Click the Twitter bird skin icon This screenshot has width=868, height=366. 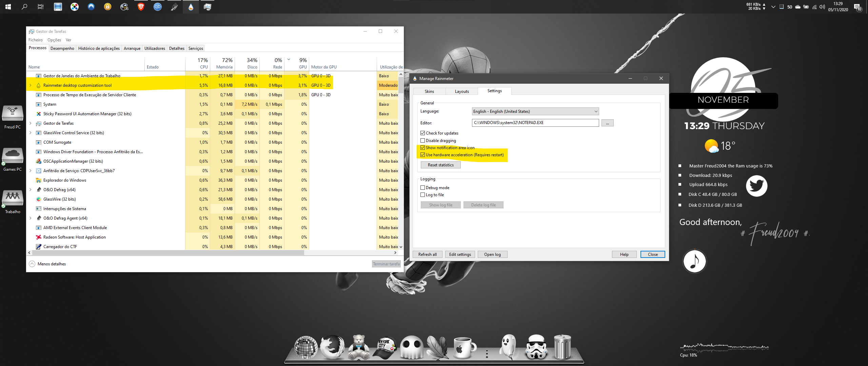(756, 186)
